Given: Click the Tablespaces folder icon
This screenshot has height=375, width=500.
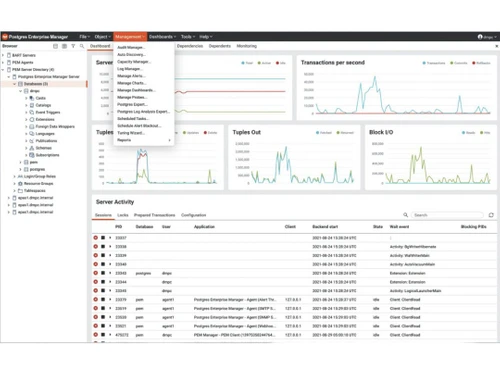Looking at the screenshot, I should click(x=20, y=191).
